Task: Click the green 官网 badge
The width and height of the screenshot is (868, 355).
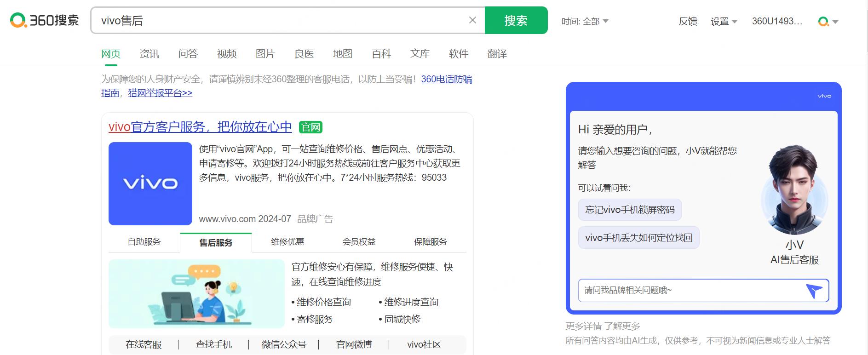Action: tap(310, 127)
